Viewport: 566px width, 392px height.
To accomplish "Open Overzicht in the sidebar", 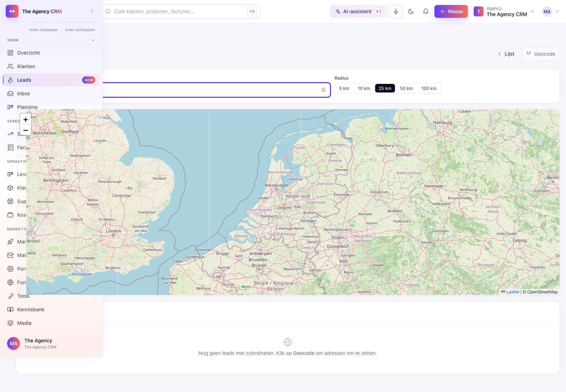I will pos(51,53).
